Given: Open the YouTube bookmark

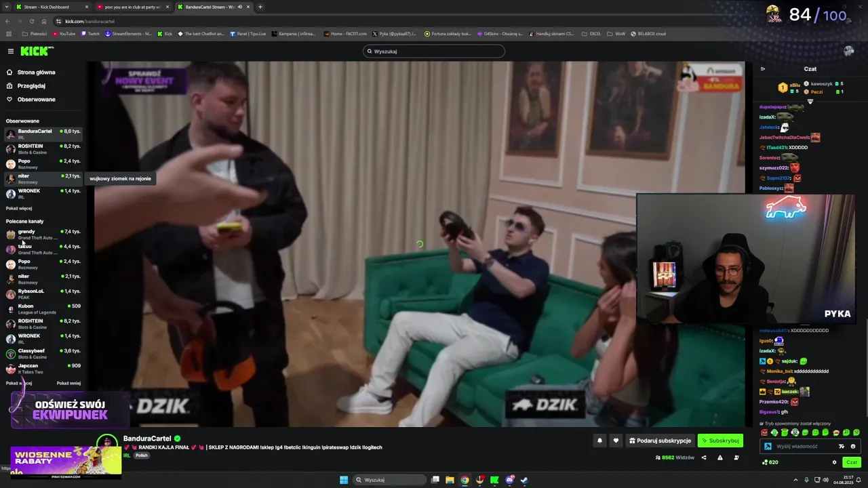Looking at the screenshot, I should click(x=64, y=33).
